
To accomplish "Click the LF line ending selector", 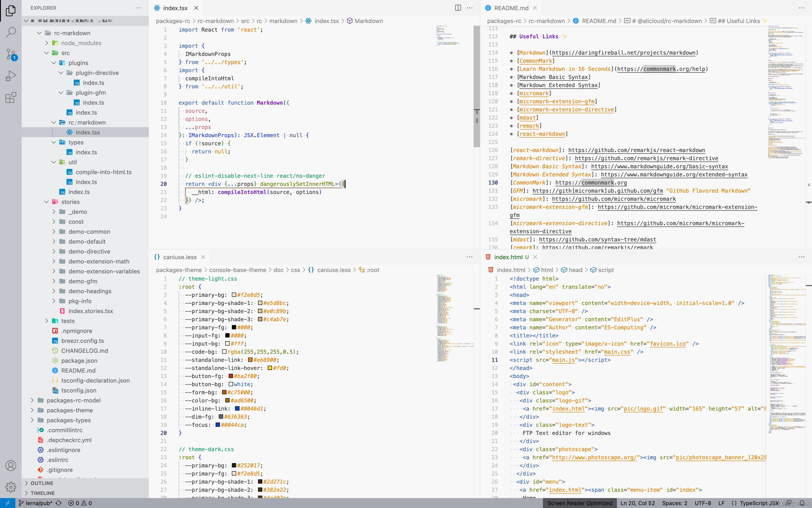I will [x=721, y=503].
